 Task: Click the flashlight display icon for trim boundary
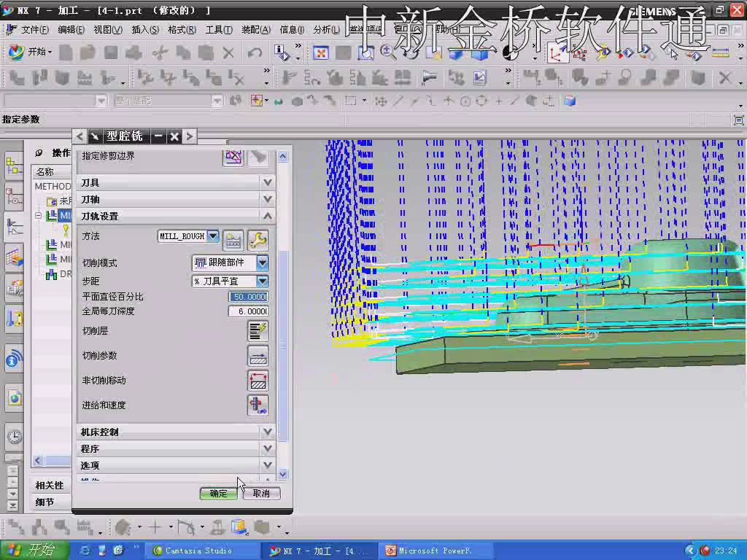coord(258,157)
